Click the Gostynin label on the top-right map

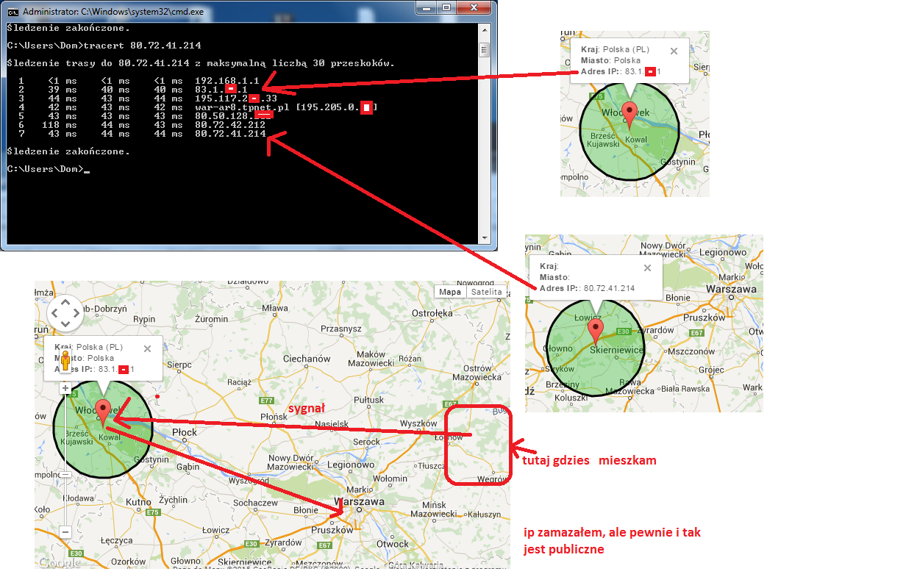pyautogui.click(x=678, y=161)
